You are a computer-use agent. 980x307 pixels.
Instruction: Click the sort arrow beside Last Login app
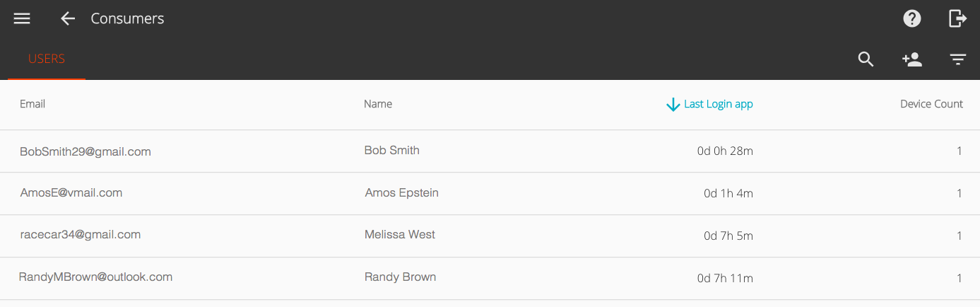673,105
